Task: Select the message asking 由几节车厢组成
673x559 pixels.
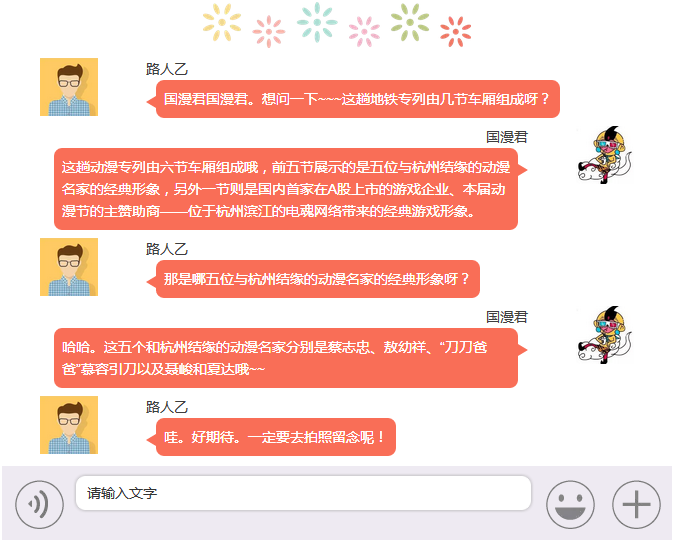Action: coord(358,99)
